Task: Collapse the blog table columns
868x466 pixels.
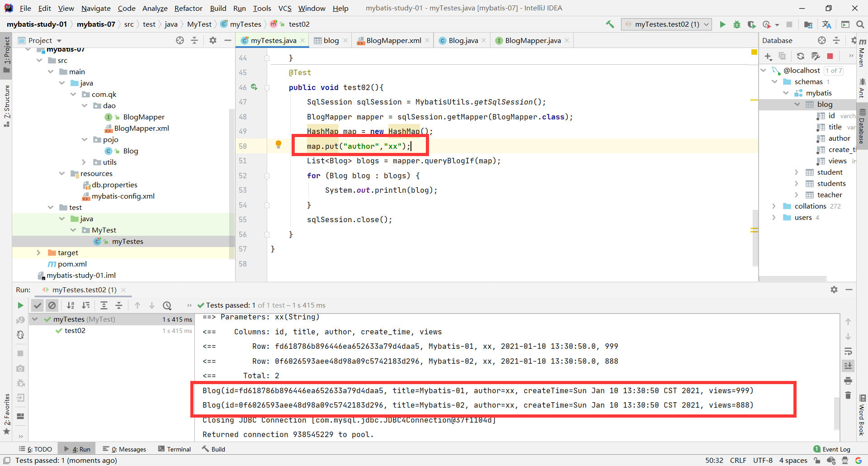Action: (x=797, y=104)
